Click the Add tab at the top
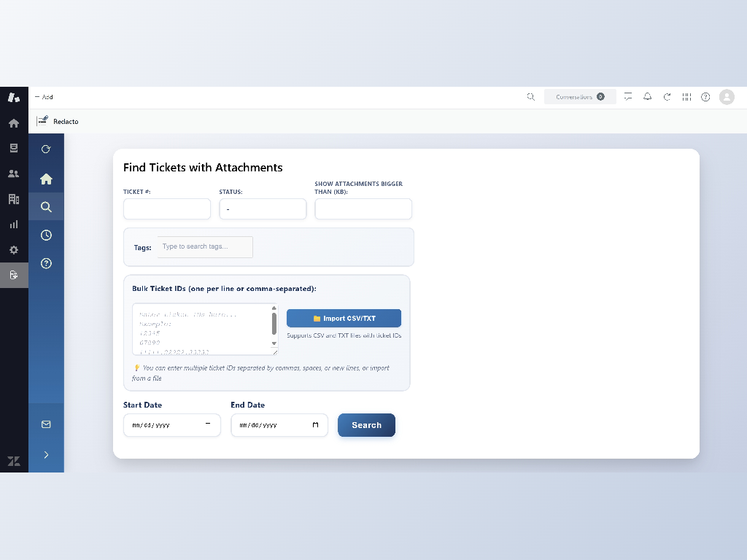747x560 pixels. [x=44, y=97]
